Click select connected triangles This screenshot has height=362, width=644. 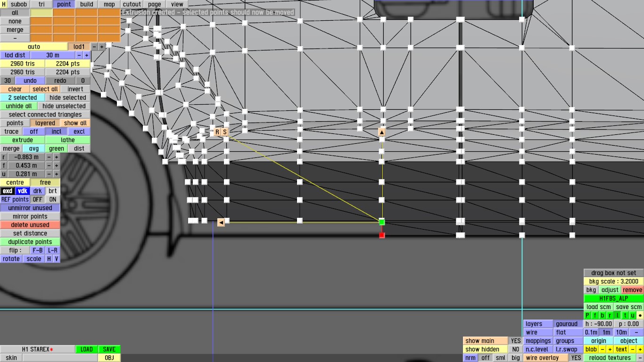45,115
